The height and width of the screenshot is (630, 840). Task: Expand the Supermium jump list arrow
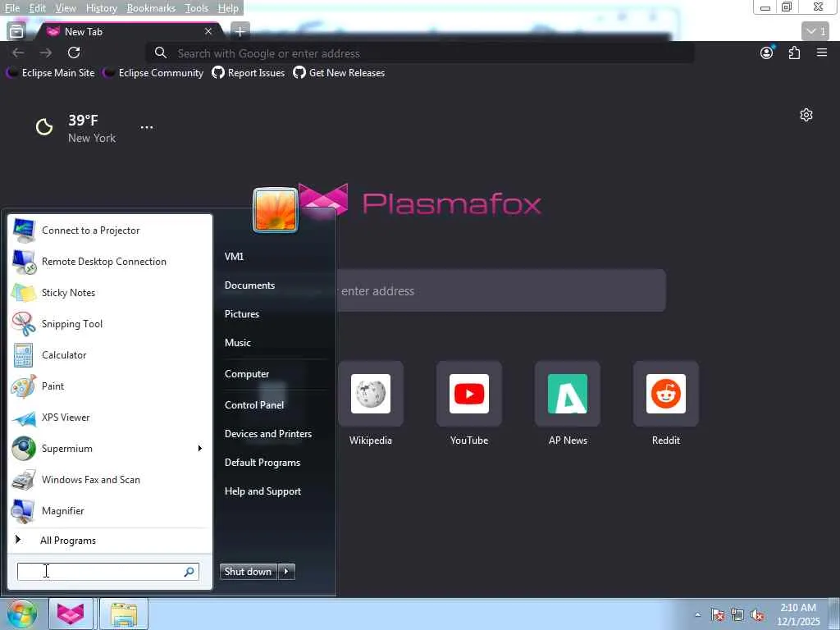pos(200,449)
